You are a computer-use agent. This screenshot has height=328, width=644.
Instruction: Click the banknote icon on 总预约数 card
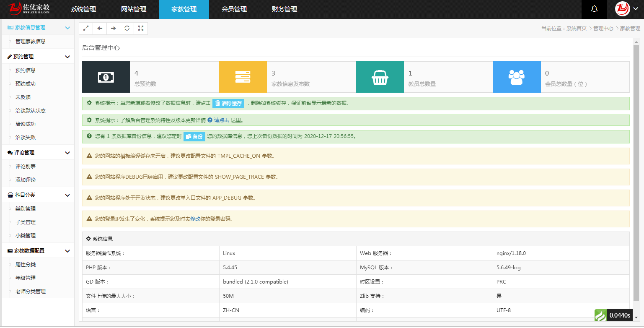point(106,77)
